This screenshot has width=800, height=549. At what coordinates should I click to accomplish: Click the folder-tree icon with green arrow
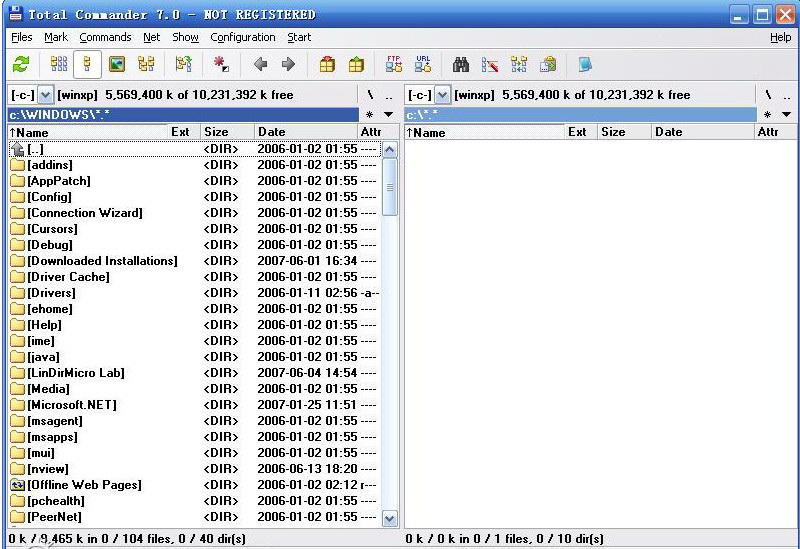[184, 64]
